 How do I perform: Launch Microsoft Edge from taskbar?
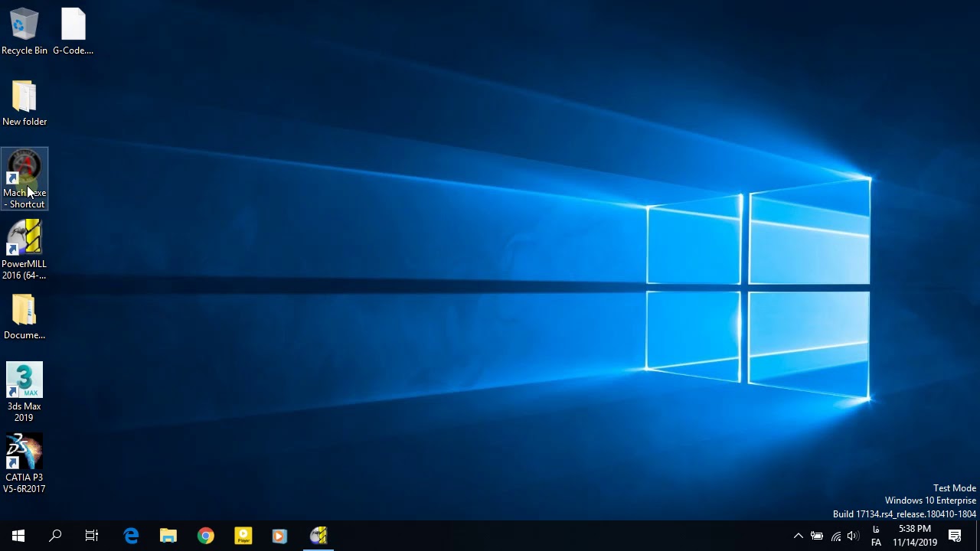[131, 536]
